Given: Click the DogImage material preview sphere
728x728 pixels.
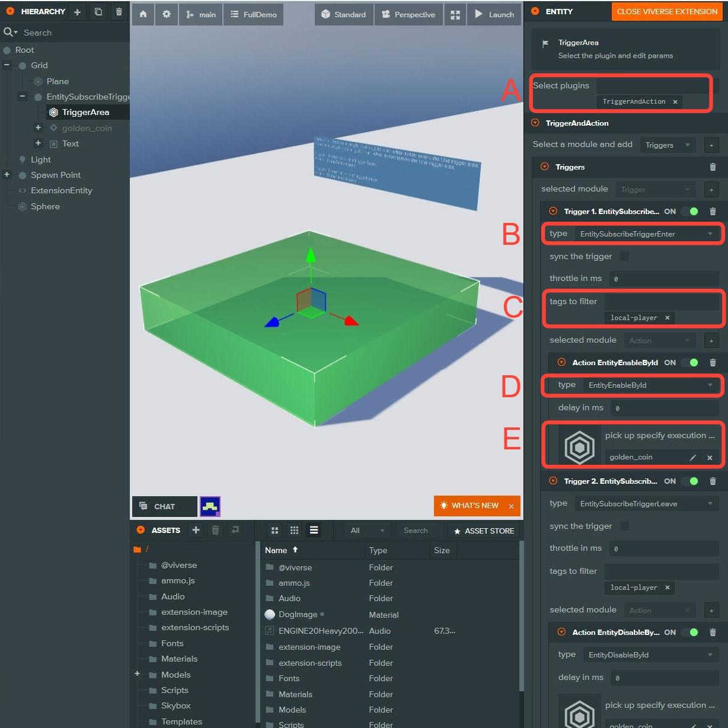Looking at the screenshot, I should (x=270, y=615).
